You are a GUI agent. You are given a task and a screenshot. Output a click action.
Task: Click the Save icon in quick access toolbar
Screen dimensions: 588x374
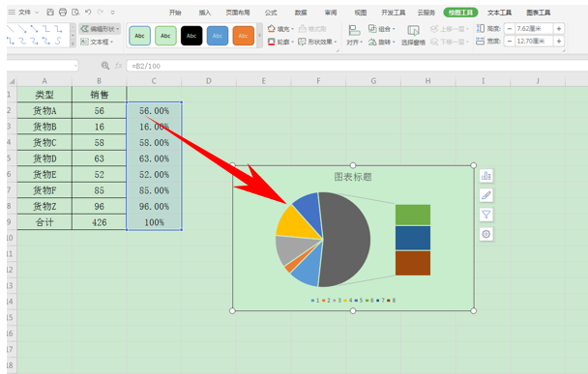pos(50,13)
